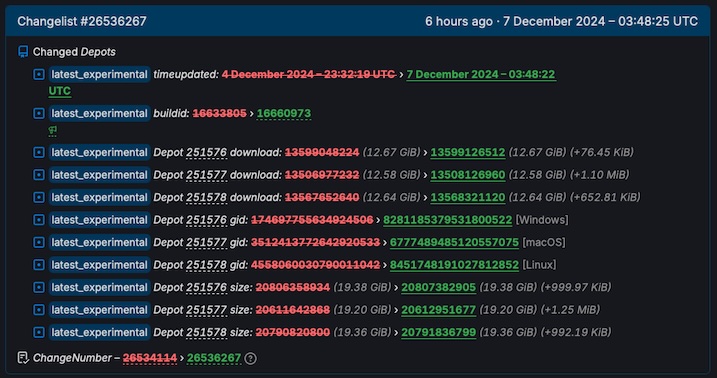Open the old buildid 16633805 link
This screenshot has width=717, height=378.
pos(219,113)
